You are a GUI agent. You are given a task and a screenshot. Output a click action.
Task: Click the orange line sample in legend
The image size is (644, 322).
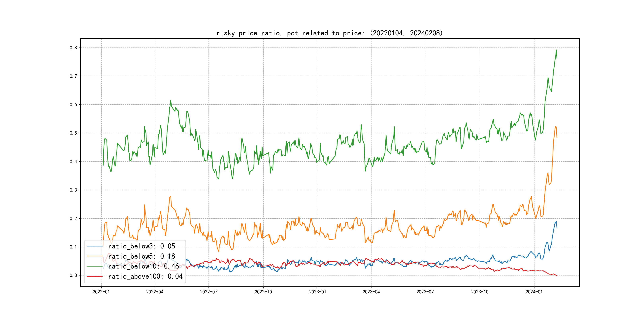pyautogui.click(x=95, y=256)
